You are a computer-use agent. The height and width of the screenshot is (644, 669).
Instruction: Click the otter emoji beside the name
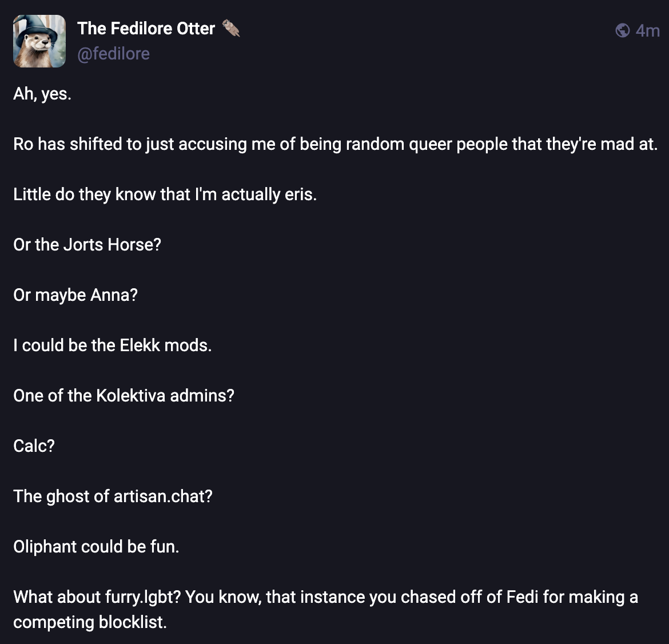pyautogui.click(x=231, y=28)
